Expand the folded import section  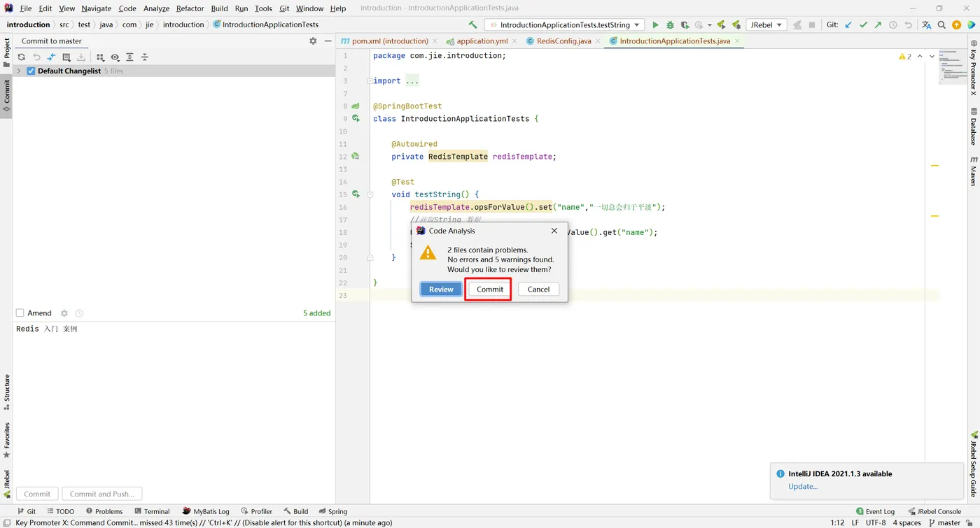click(412, 81)
